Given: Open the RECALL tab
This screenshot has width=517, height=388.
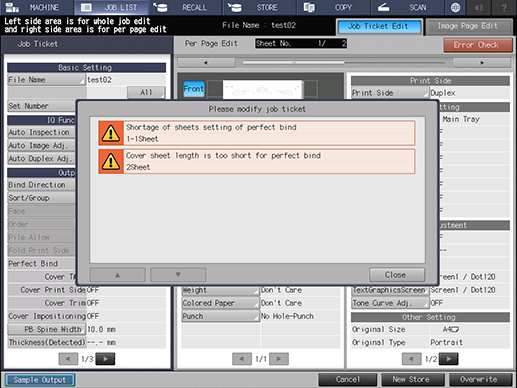Looking at the screenshot, I should coord(184,7).
